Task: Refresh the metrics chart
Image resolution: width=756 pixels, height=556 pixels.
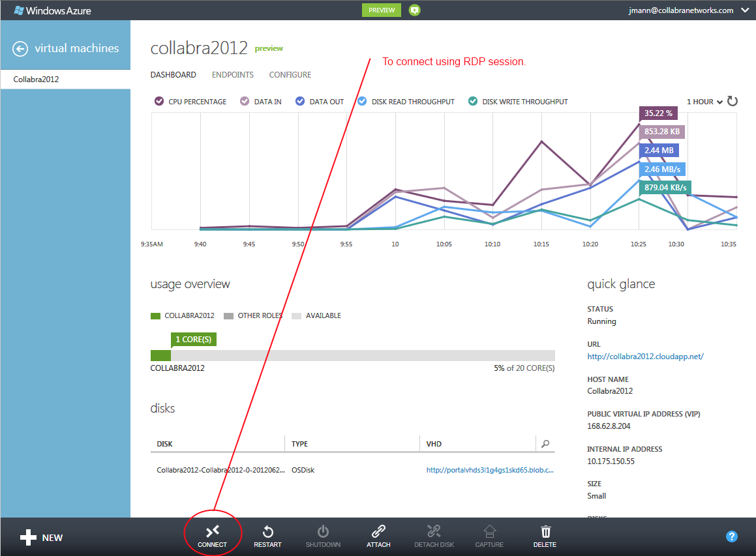Action: (733, 101)
